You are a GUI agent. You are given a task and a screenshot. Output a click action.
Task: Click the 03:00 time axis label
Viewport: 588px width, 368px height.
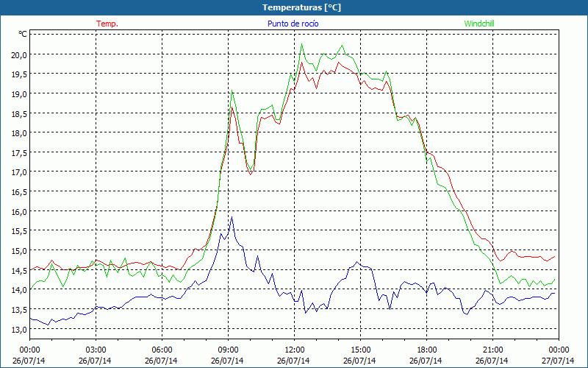click(96, 350)
